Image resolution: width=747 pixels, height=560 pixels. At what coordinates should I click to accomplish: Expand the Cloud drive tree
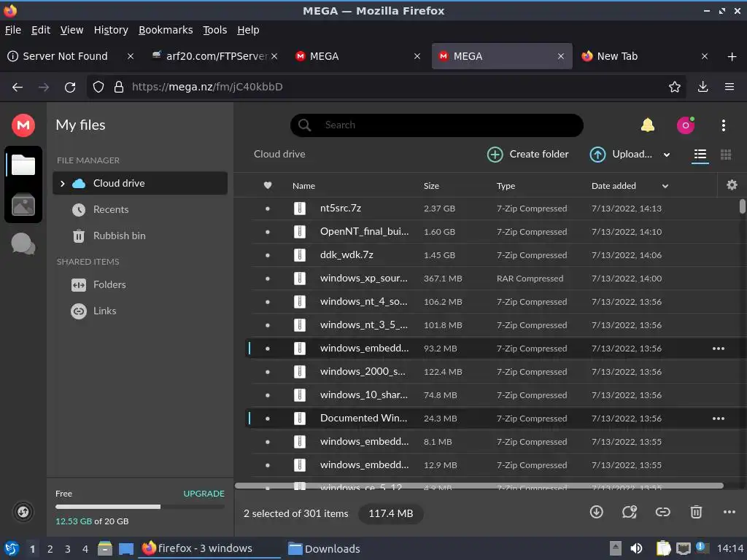(x=63, y=183)
